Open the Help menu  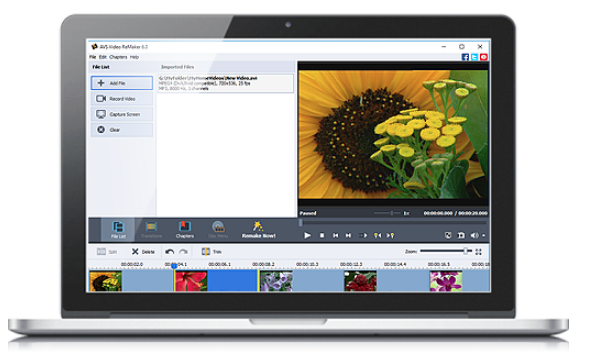click(x=134, y=57)
